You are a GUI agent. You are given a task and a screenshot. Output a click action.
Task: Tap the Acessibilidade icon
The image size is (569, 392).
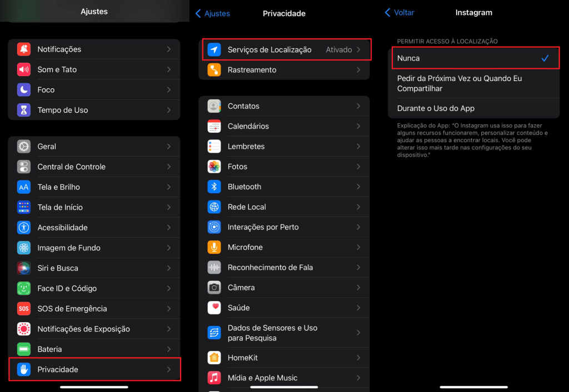pos(24,228)
